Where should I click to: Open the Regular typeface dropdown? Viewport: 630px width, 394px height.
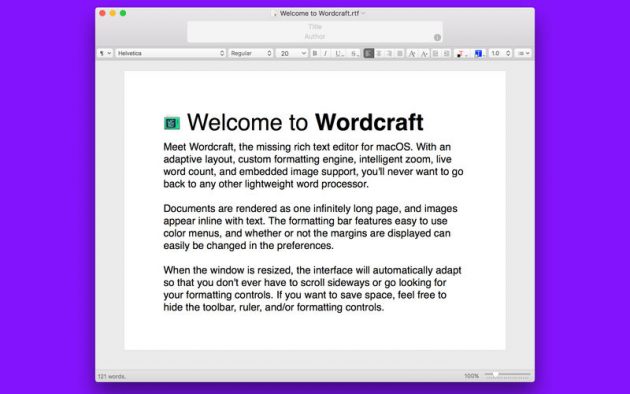(x=251, y=53)
